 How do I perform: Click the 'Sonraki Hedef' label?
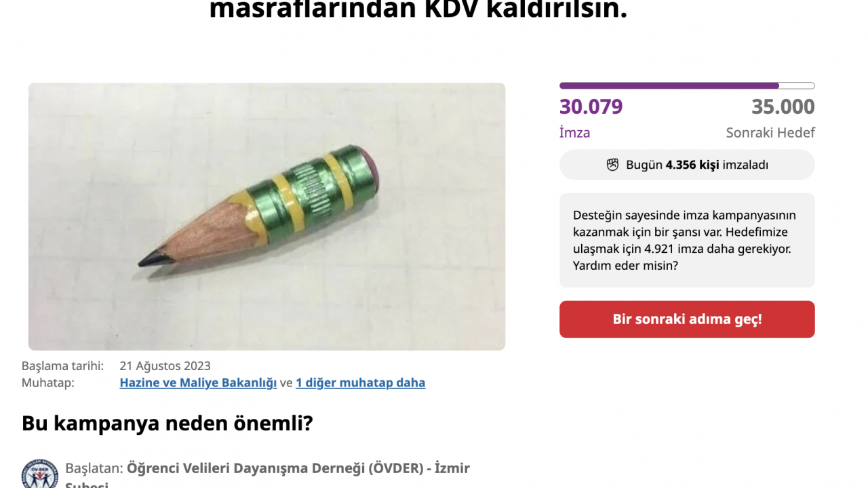(x=770, y=133)
